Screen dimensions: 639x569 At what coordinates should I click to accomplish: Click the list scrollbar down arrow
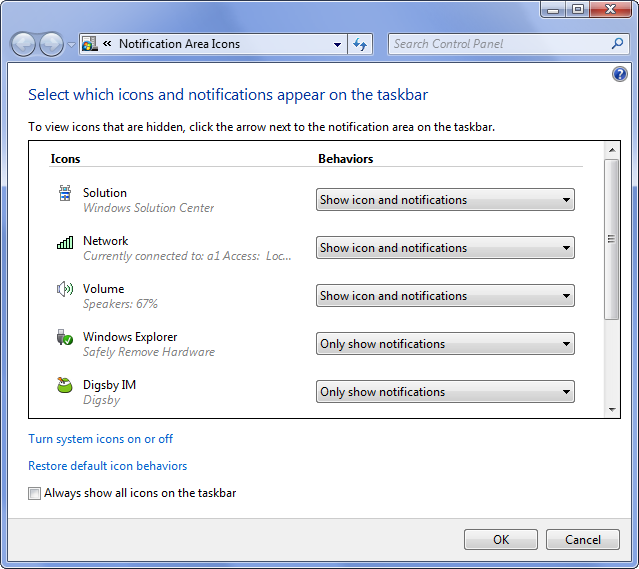coord(612,410)
